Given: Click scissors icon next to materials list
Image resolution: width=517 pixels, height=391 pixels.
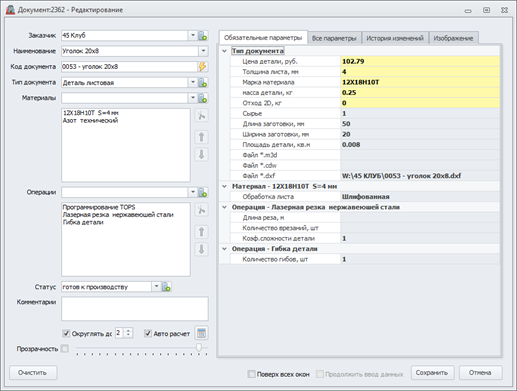Looking at the screenshot, I should coord(201,116).
